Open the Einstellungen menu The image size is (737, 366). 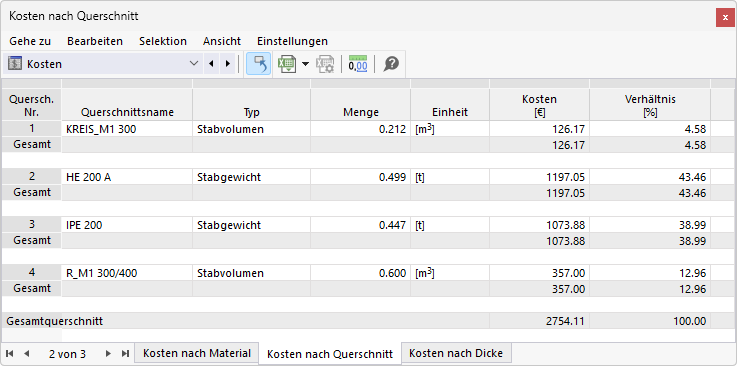point(292,41)
